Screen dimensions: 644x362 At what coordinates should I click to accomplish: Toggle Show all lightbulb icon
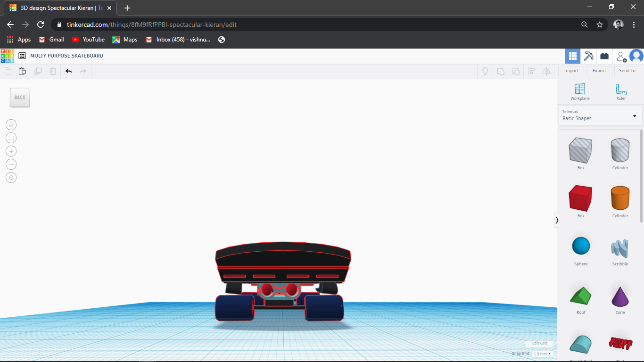[484, 71]
